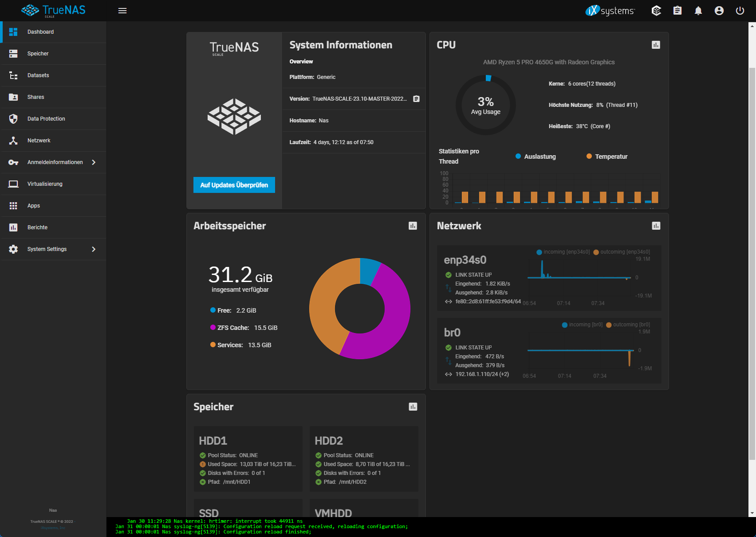Open CPU reports chart icon
Image resolution: width=756 pixels, height=537 pixels.
click(656, 45)
